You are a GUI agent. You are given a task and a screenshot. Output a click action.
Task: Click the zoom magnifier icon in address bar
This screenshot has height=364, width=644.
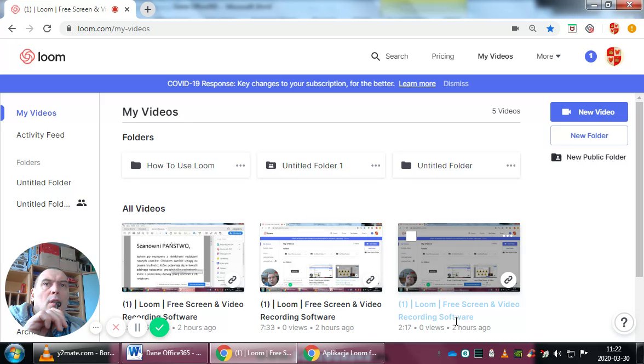[x=533, y=29]
